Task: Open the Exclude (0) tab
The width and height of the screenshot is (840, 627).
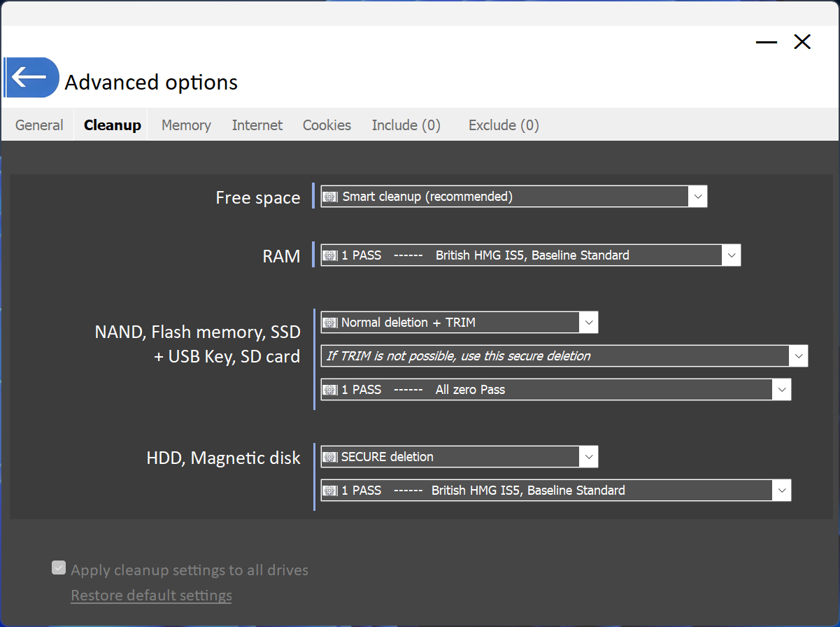Action: point(504,125)
